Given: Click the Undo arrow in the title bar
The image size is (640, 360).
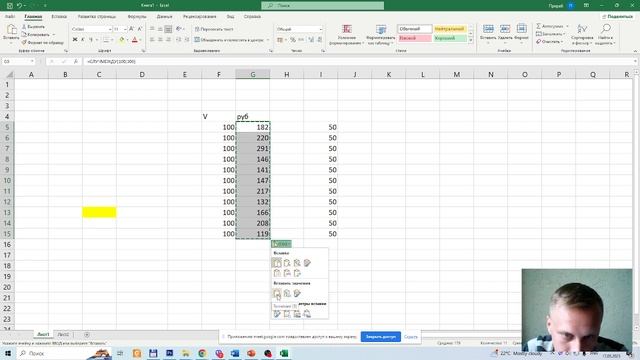Looking at the screenshot, I should [19, 5].
